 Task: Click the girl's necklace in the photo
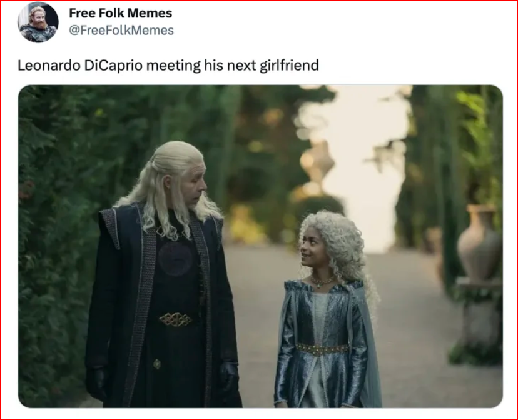(x=322, y=281)
